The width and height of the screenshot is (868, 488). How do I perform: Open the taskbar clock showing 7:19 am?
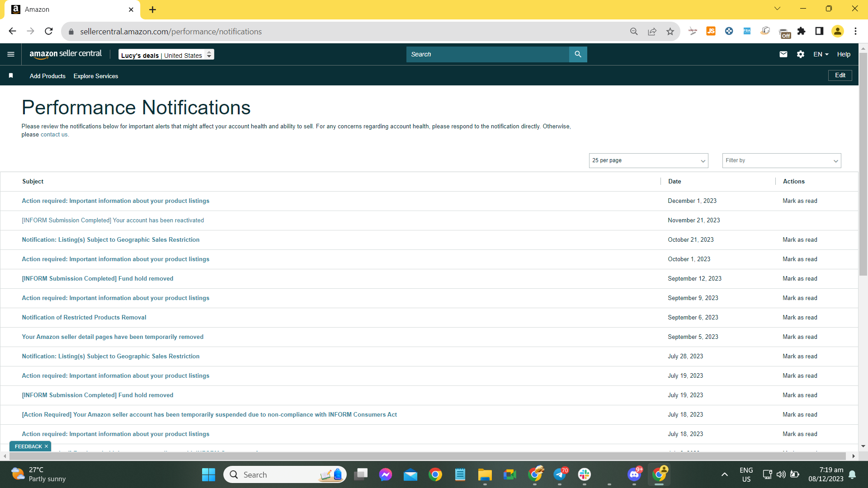tap(826, 474)
